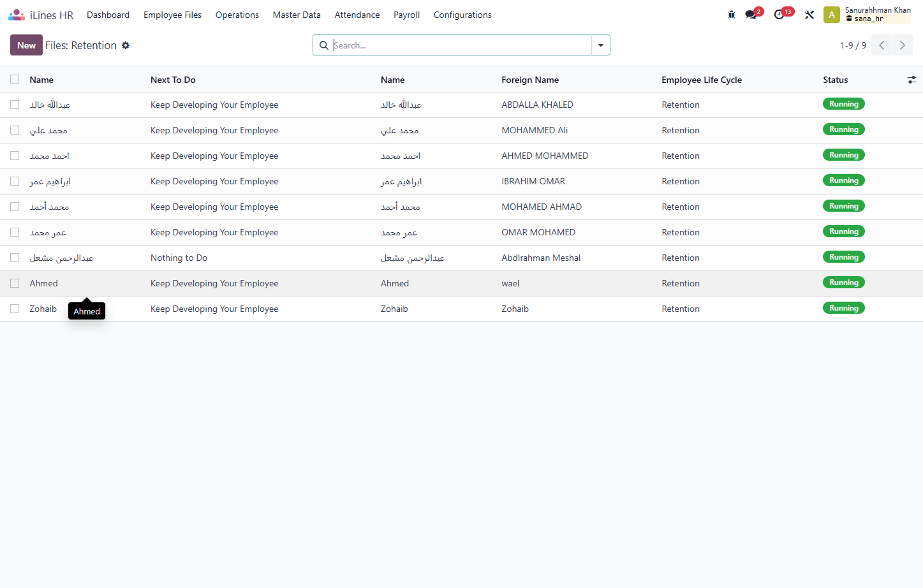This screenshot has height=588, width=923.
Task: Go to the Dashboard menu
Action: pos(108,15)
